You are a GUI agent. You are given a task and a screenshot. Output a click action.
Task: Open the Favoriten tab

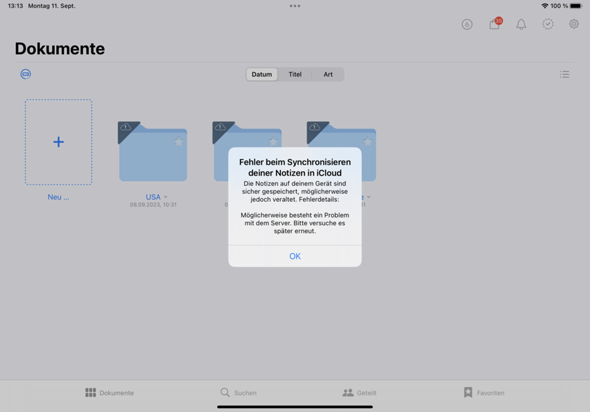[484, 393]
